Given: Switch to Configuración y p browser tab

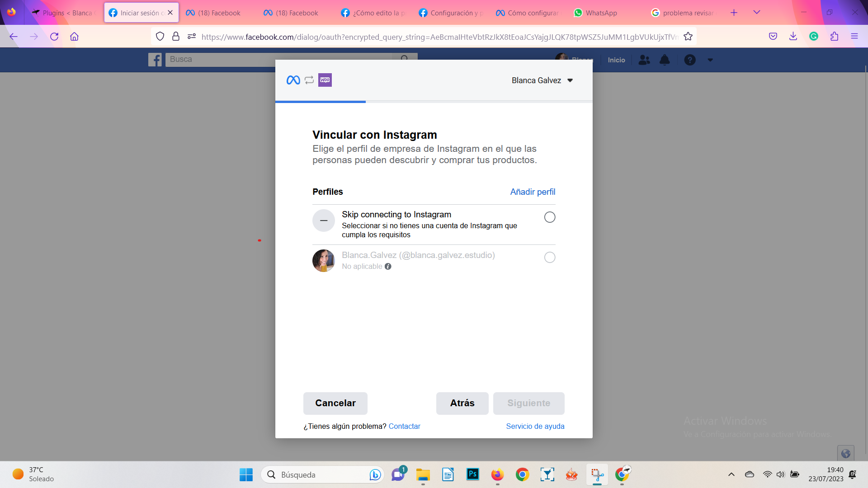Looking at the screenshot, I should (451, 13).
